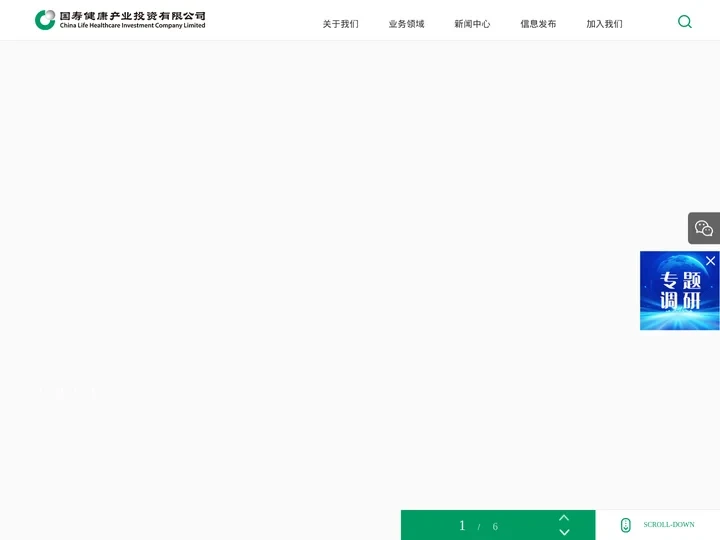Click the search magnifier icon

(x=685, y=22)
